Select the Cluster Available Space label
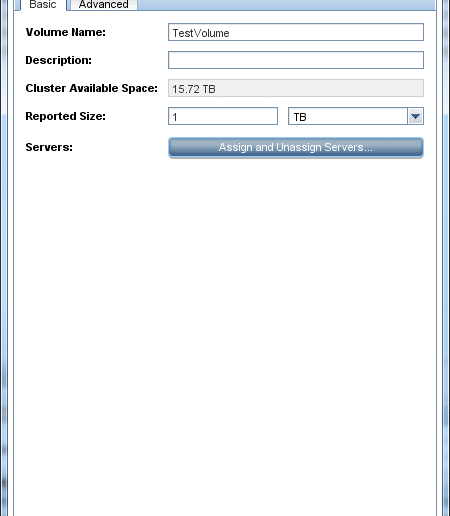The height and width of the screenshot is (516, 450). tap(92, 88)
